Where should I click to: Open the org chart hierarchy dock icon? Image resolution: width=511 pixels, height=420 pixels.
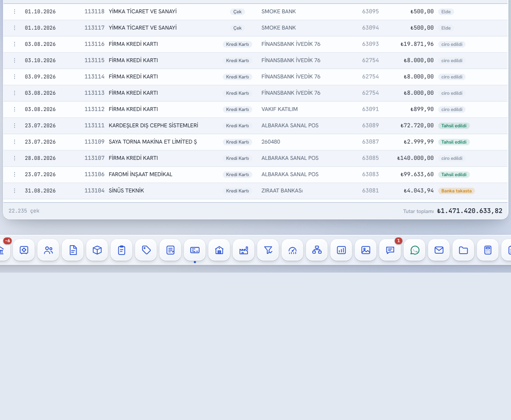[x=317, y=250]
